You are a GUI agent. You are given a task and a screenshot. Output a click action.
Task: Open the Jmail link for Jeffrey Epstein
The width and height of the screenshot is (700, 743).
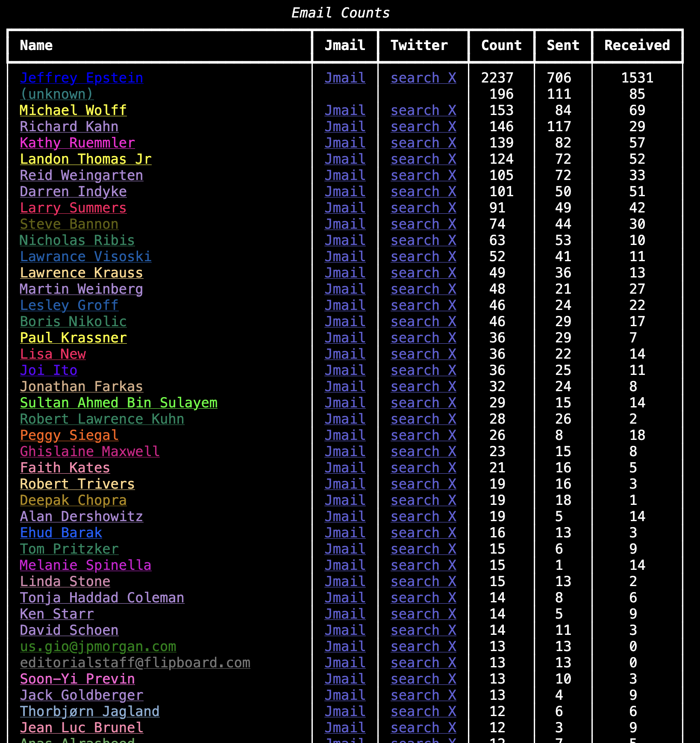[x=345, y=78]
